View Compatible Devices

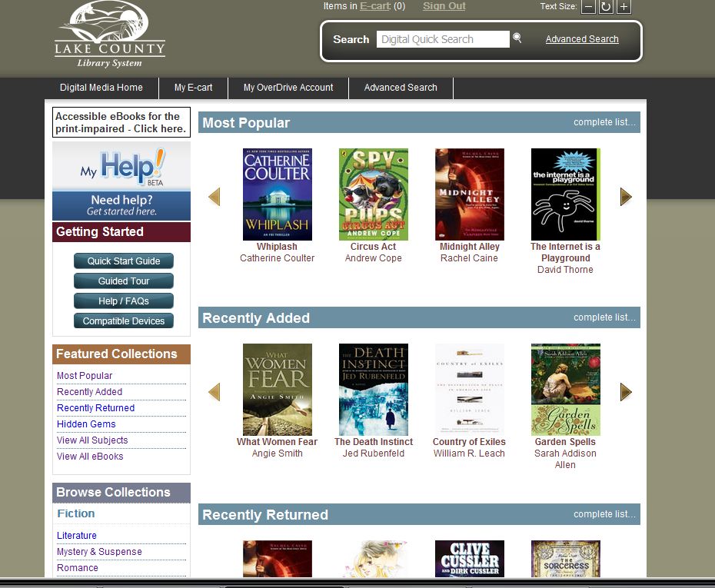(124, 321)
